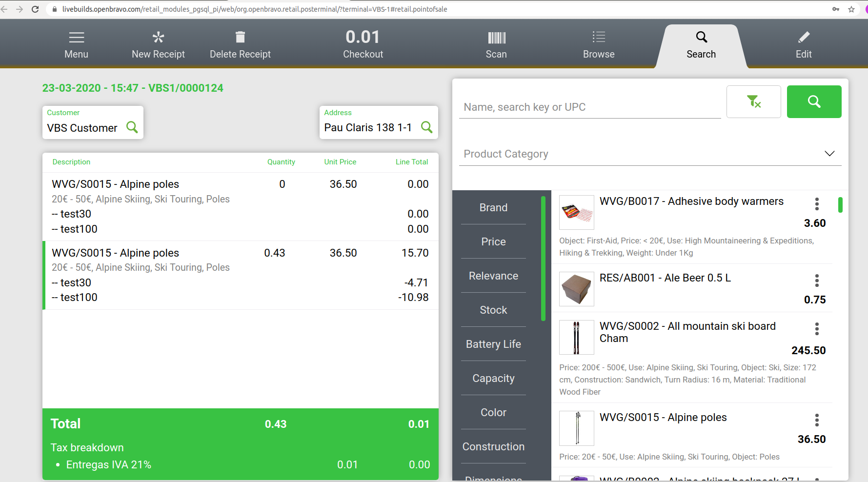
Task: Open the Price filter
Action: click(x=493, y=241)
